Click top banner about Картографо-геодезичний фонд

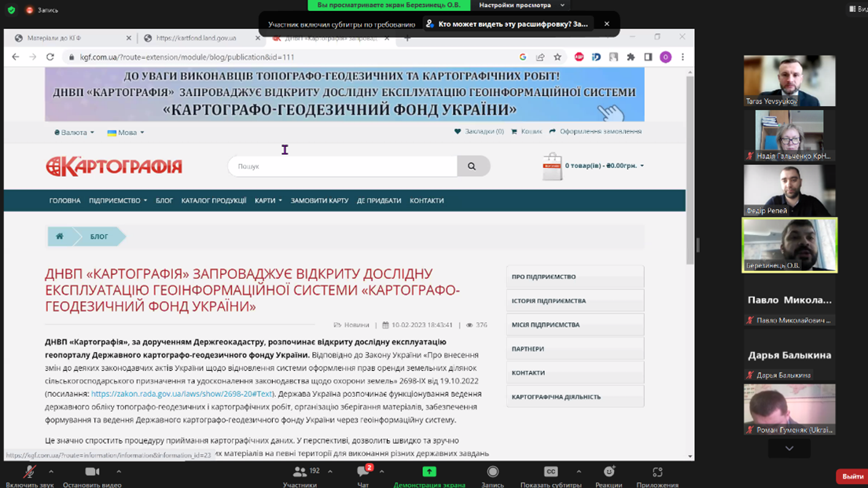coord(344,94)
